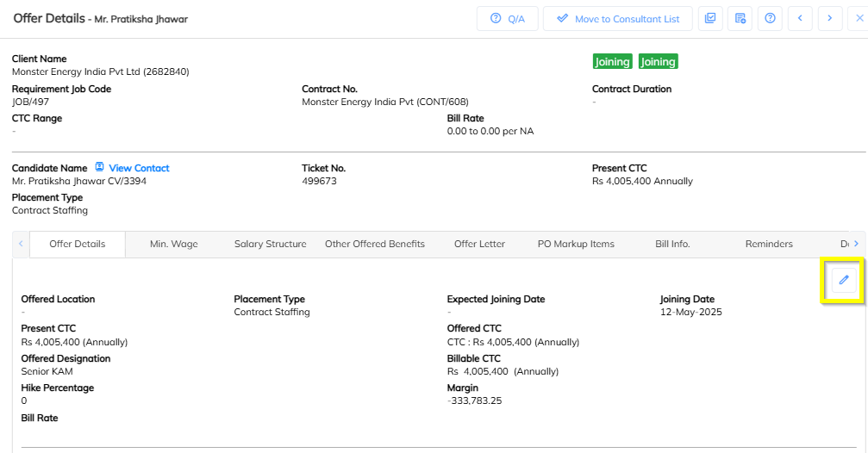Open the Other Offered Benefits tab

point(374,244)
